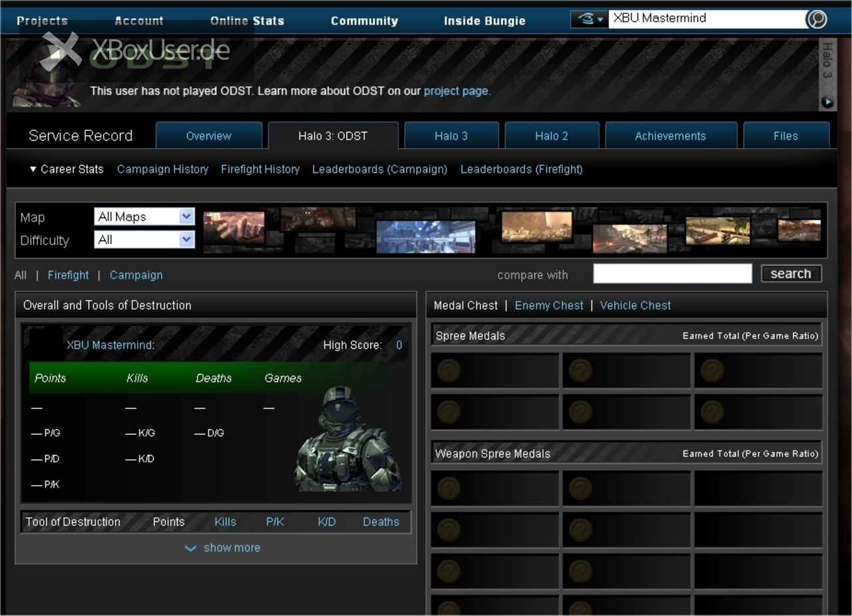Click first locked medal in Spree Medals second row
852x616 pixels.
point(449,412)
